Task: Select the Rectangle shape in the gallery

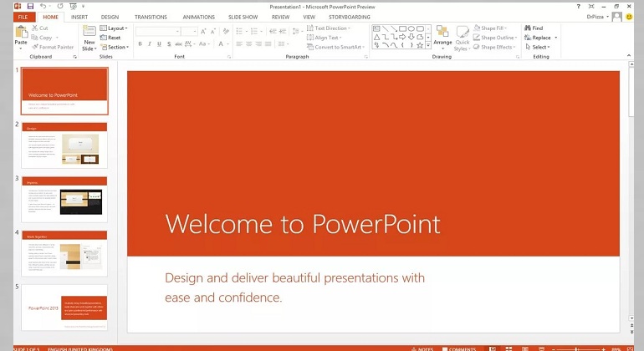Action: [402, 28]
